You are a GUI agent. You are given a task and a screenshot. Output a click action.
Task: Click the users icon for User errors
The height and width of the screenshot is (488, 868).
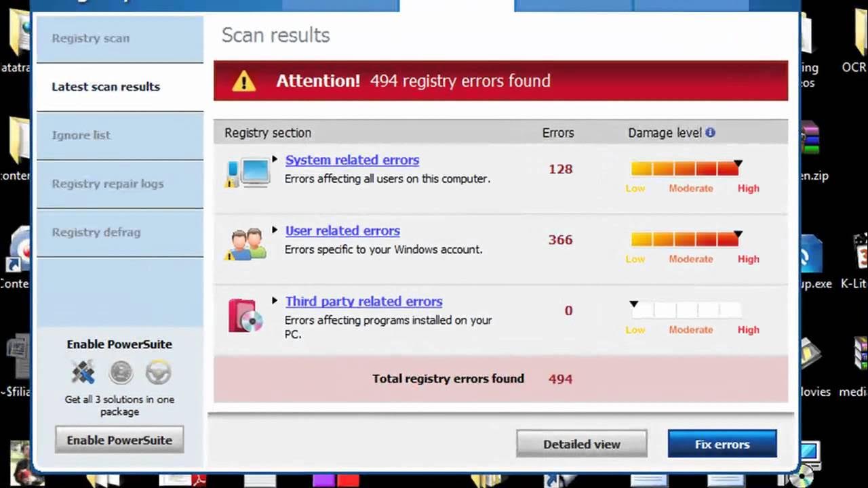245,244
